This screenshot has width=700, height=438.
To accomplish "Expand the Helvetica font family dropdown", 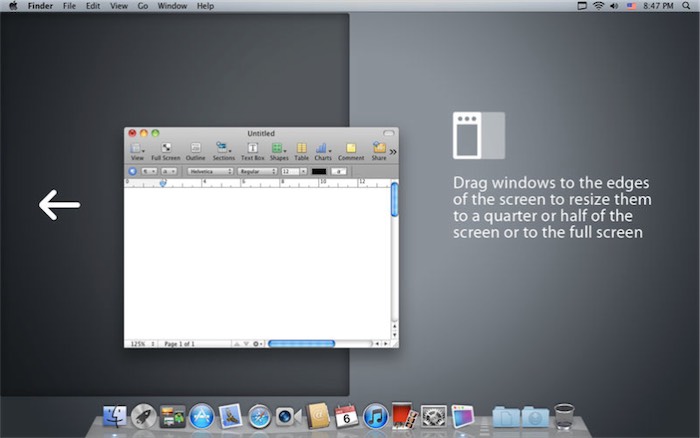I will [x=210, y=171].
